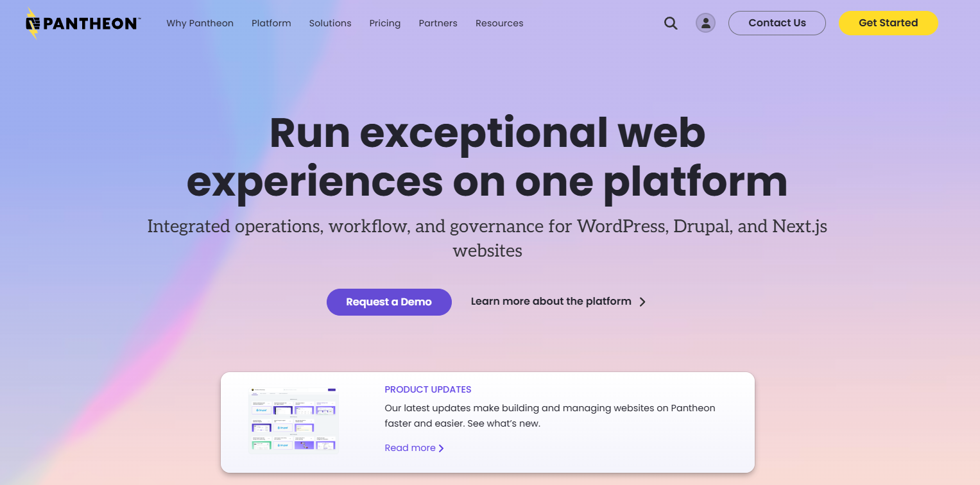
Task: Click the chevron after Read more
Action: [441, 448]
